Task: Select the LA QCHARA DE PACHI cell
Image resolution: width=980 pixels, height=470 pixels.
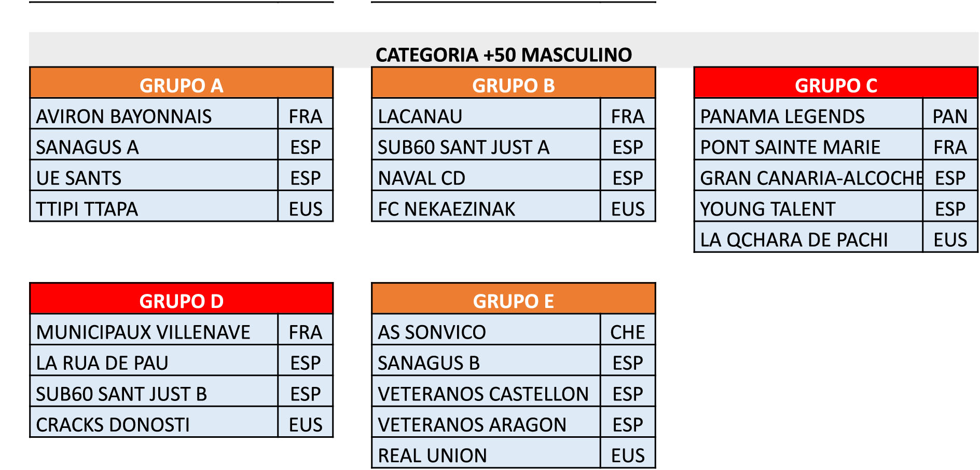Action: 808,239
